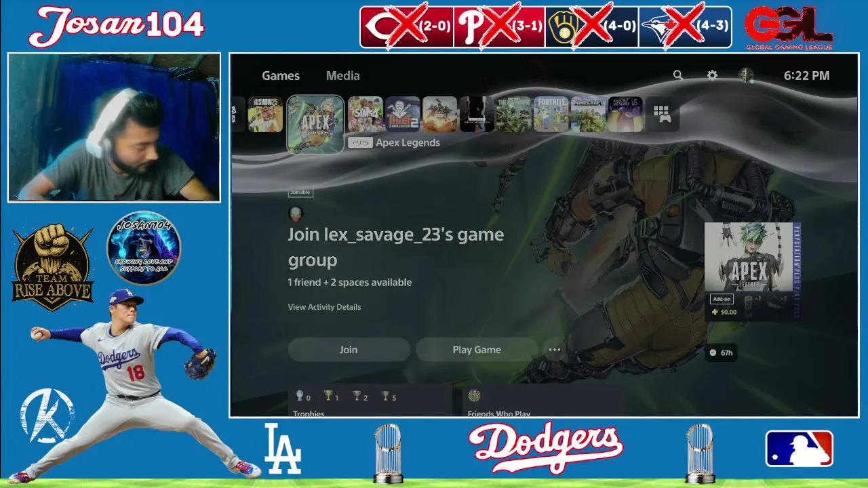Screen dimensions: 868x488
Task: Click the "Join lex_savage_23's game group" heading
Action: [395, 247]
